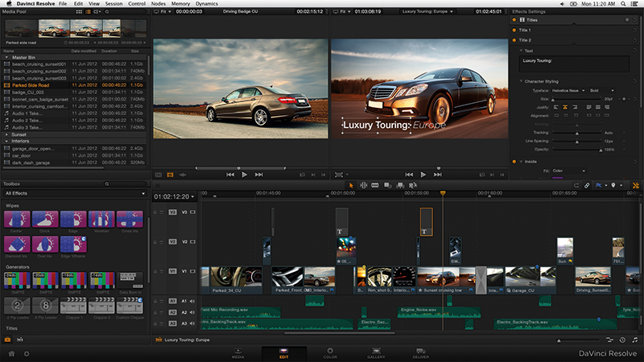The image size is (644, 362).
Task: Open the File menu
Action: pos(63,3)
